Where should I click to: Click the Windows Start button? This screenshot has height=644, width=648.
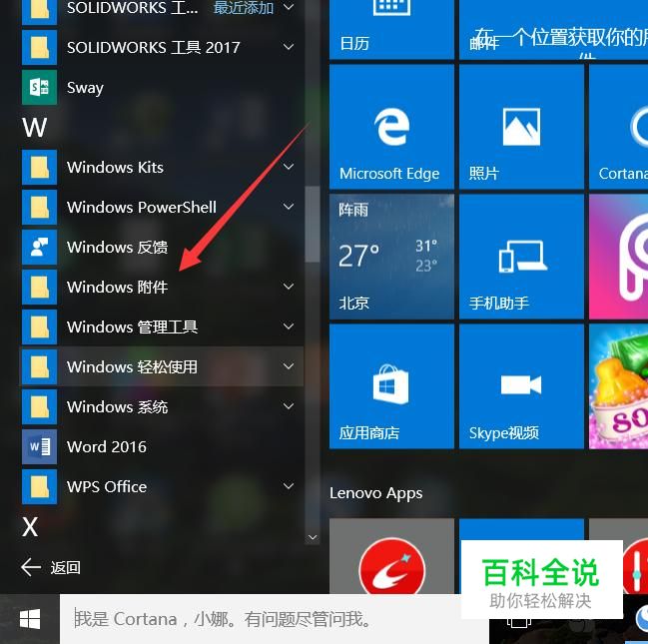[x=30, y=619]
